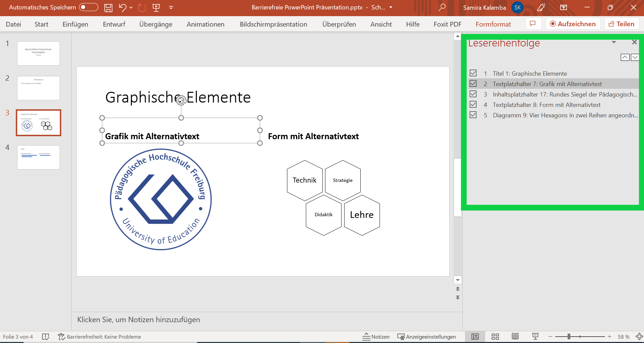Viewport: 644px width, 343px height.
Task: Switch to Animationen tab
Action: pyautogui.click(x=206, y=24)
